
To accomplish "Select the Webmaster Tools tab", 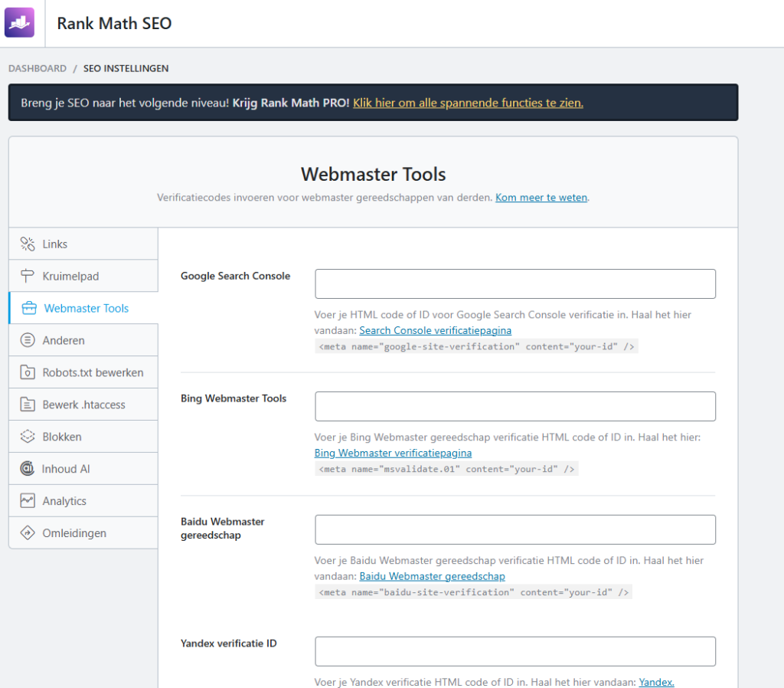I will pyautogui.click(x=83, y=308).
